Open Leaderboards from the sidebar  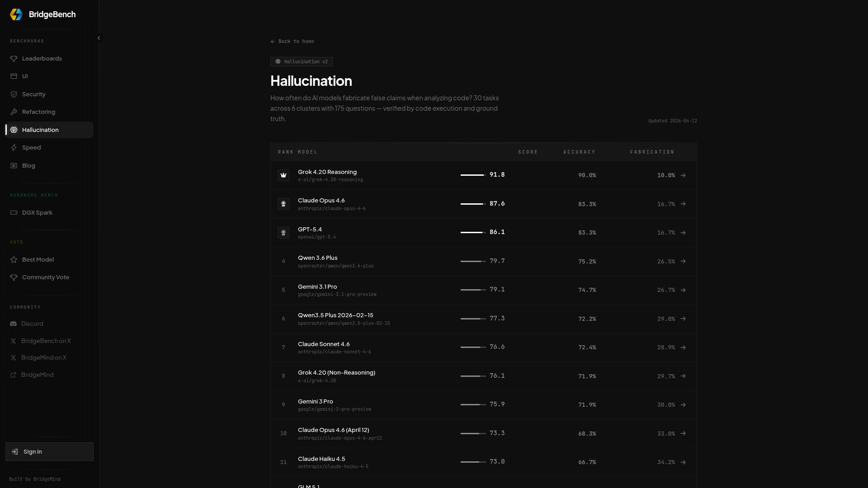click(49, 59)
